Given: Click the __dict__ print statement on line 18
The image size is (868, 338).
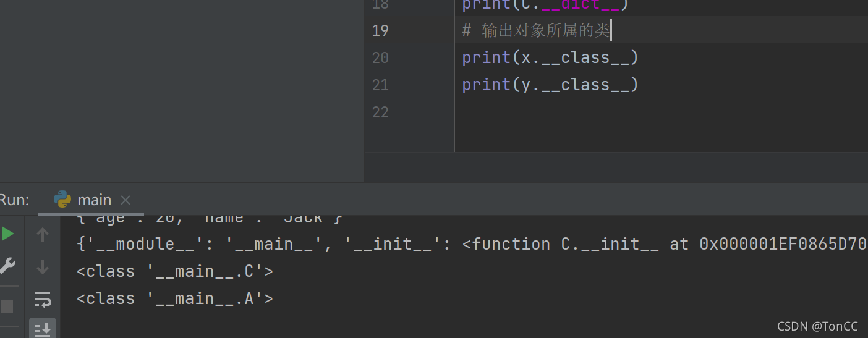Looking at the screenshot, I should [x=545, y=5].
